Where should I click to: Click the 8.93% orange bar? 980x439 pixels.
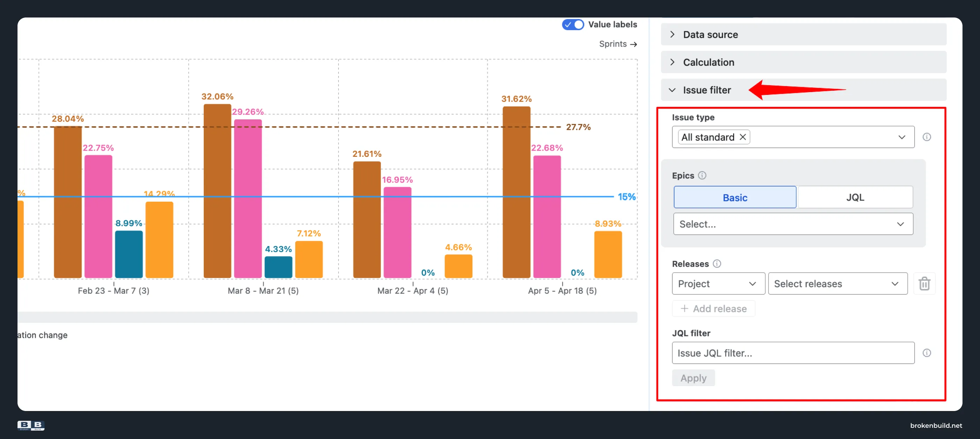(608, 255)
